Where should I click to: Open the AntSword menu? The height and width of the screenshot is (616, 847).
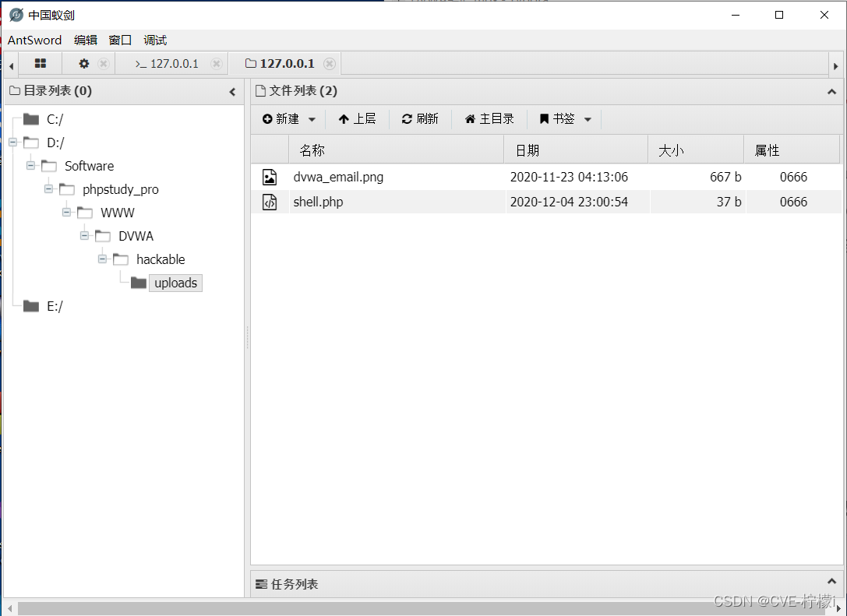[34, 40]
